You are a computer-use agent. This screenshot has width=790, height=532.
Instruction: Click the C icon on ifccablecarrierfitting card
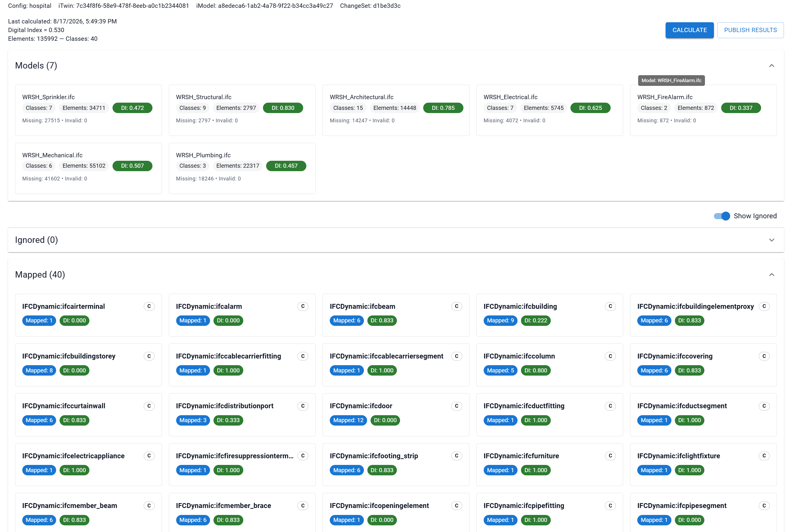click(x=303, y=356)
